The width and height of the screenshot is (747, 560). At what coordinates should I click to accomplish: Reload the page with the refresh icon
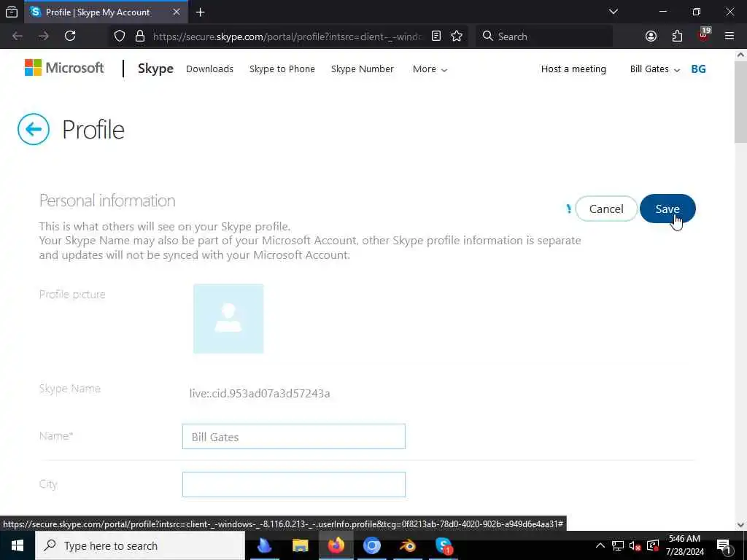[x=70, y=36]
